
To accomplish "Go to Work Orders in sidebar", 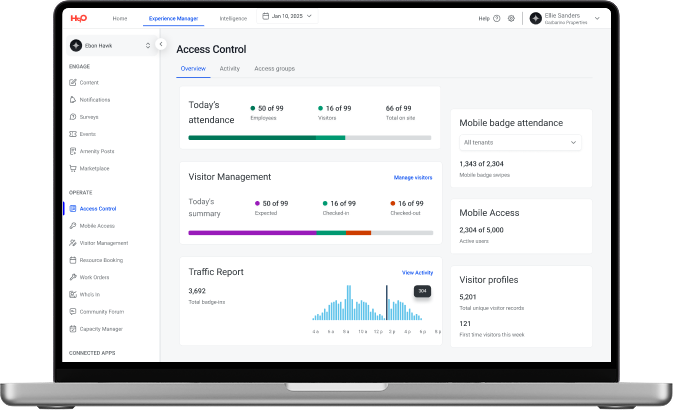I will click(95, 277).
